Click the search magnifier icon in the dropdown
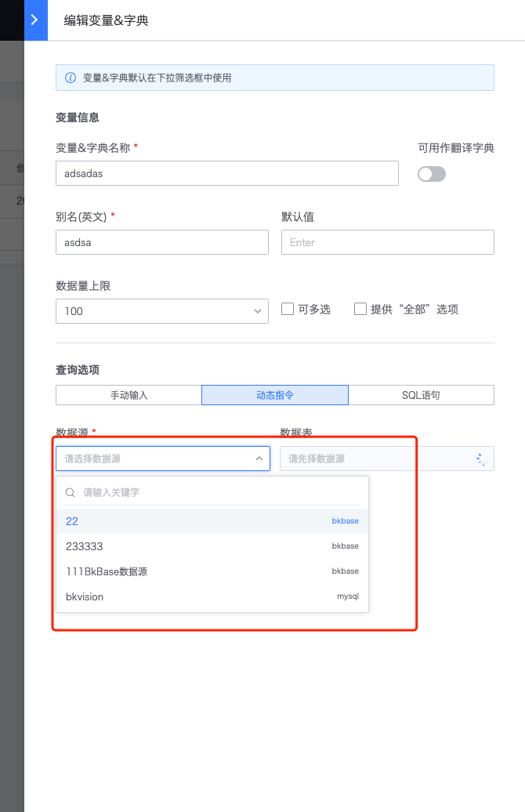 71,492
